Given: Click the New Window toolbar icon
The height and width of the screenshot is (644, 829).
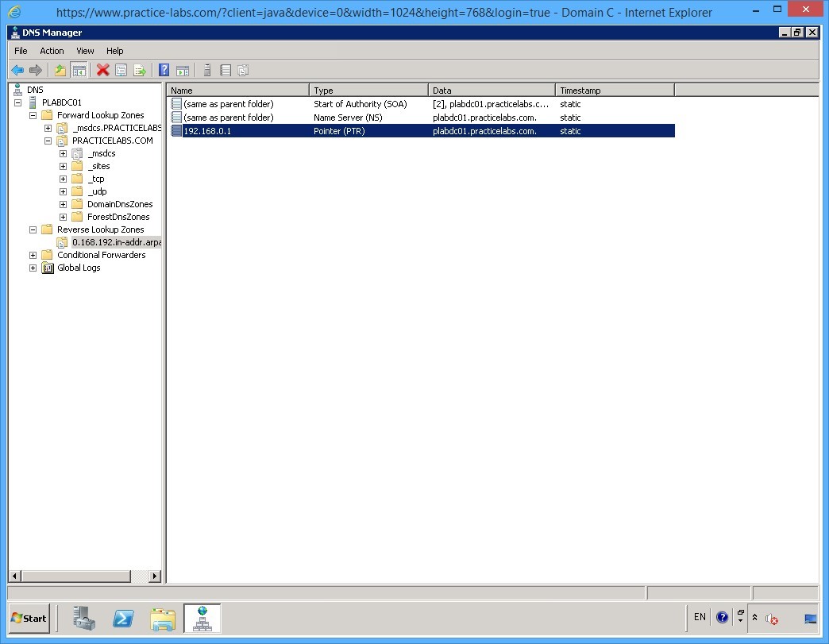Looking at the screenshot, I should pos(183,70).
